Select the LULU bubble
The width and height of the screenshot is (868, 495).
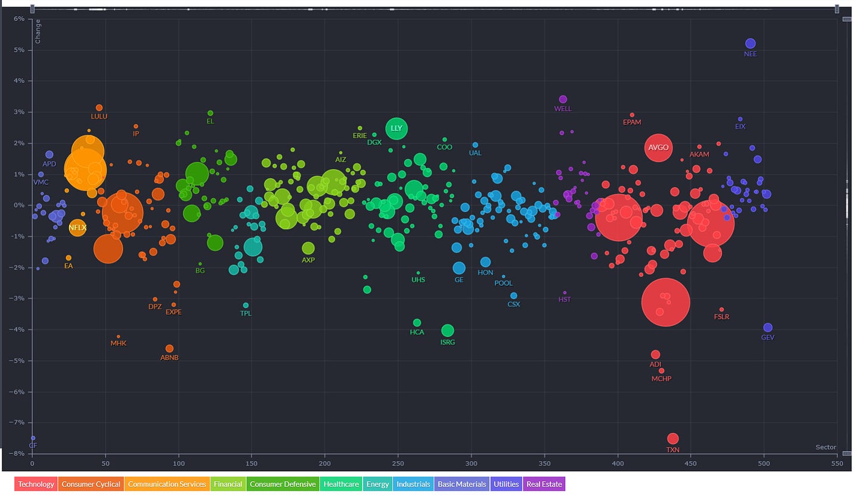[99, 108]
